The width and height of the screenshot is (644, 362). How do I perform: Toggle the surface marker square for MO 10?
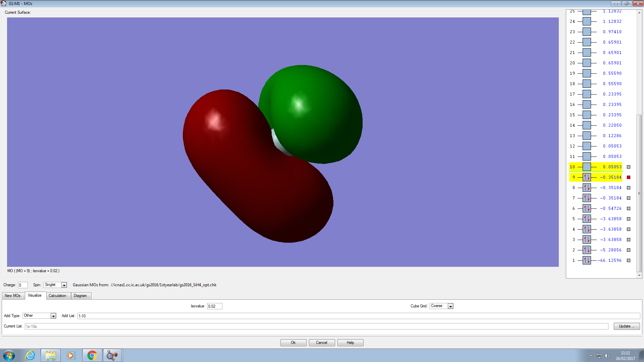coord(629,167)
